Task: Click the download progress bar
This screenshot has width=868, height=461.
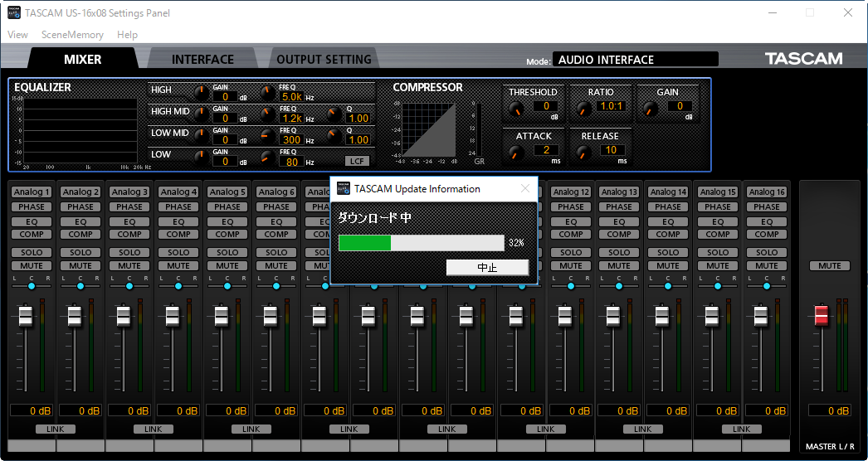Action: (422, 243)
